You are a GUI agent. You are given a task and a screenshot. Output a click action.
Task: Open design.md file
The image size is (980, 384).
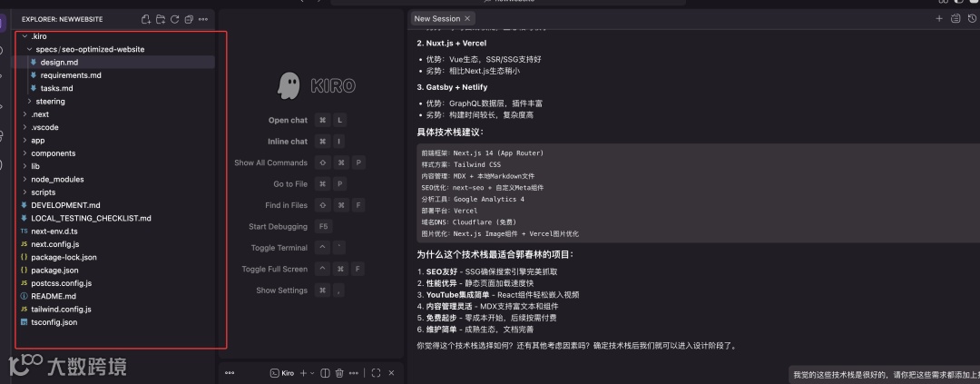[x=59, y=62]
